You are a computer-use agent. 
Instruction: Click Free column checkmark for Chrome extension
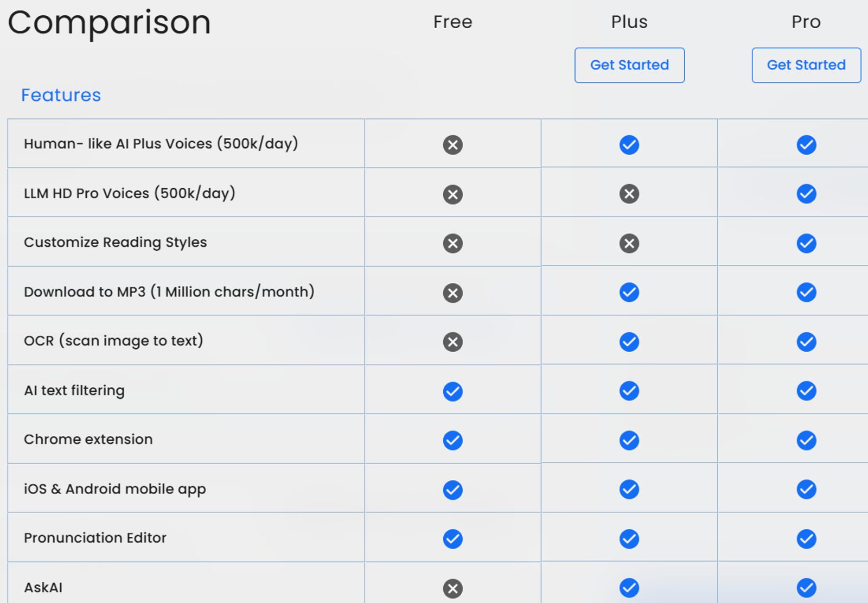452,440
